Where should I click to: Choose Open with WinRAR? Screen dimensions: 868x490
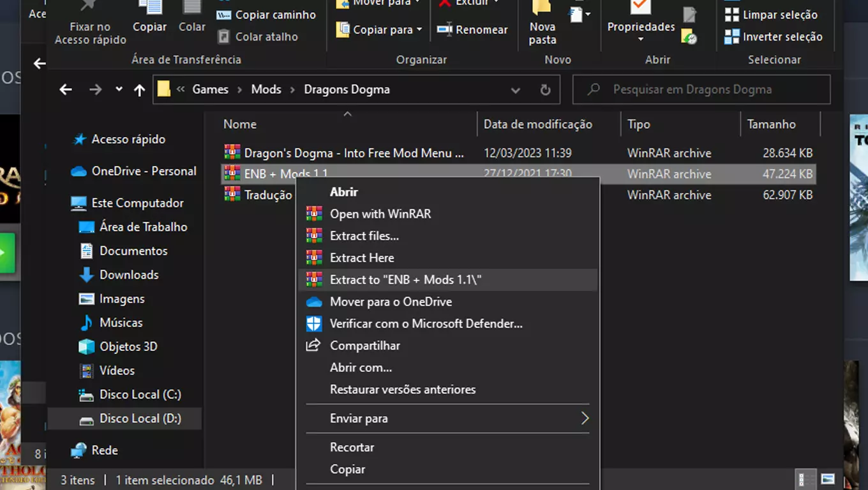(448, 214)
